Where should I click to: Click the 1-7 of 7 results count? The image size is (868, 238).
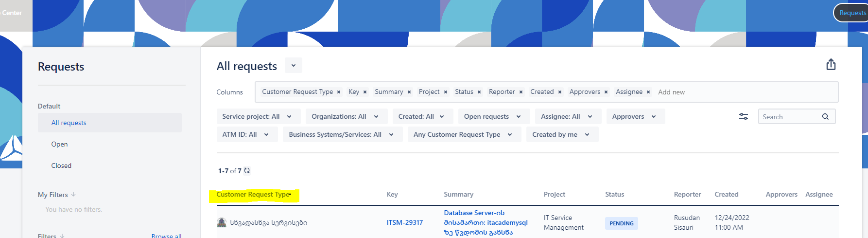click(x=229, y=171)
